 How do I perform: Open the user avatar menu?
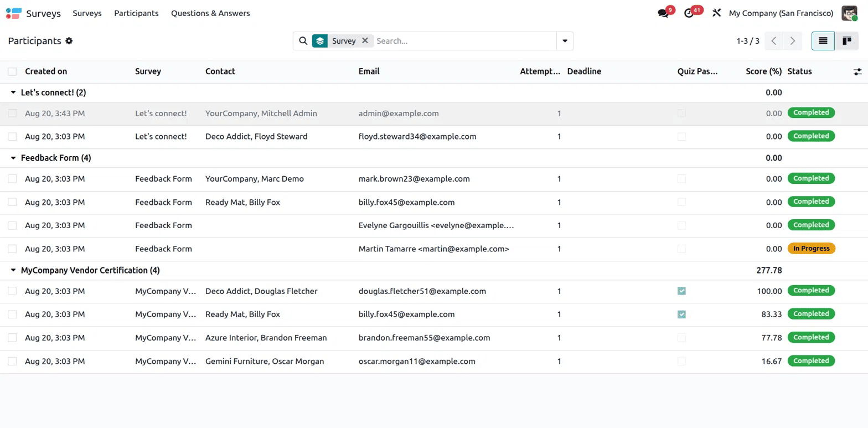click(849, 13)
